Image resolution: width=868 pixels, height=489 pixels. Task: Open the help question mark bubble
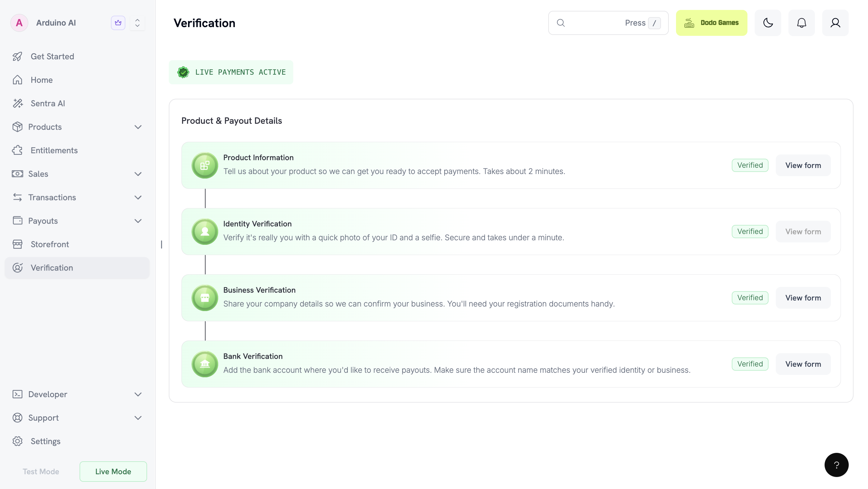point(836,465)
